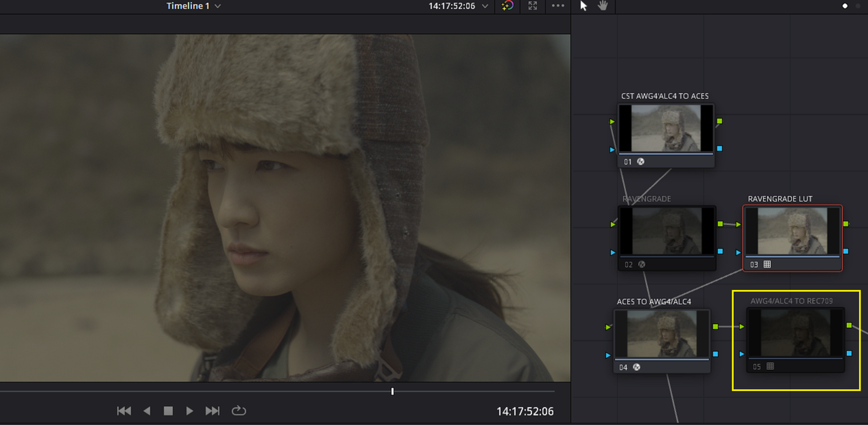Click the LUT grid icon on node 03

(767, 264)
